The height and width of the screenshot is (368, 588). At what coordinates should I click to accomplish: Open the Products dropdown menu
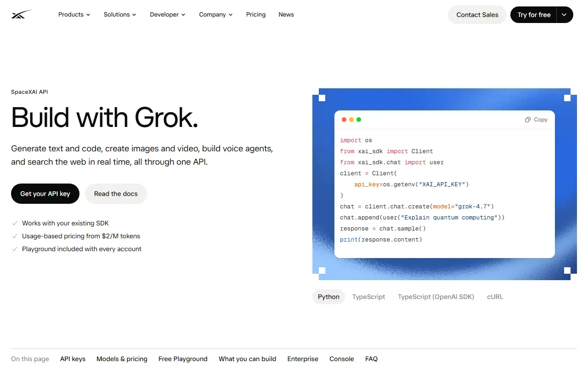(74, 15)
